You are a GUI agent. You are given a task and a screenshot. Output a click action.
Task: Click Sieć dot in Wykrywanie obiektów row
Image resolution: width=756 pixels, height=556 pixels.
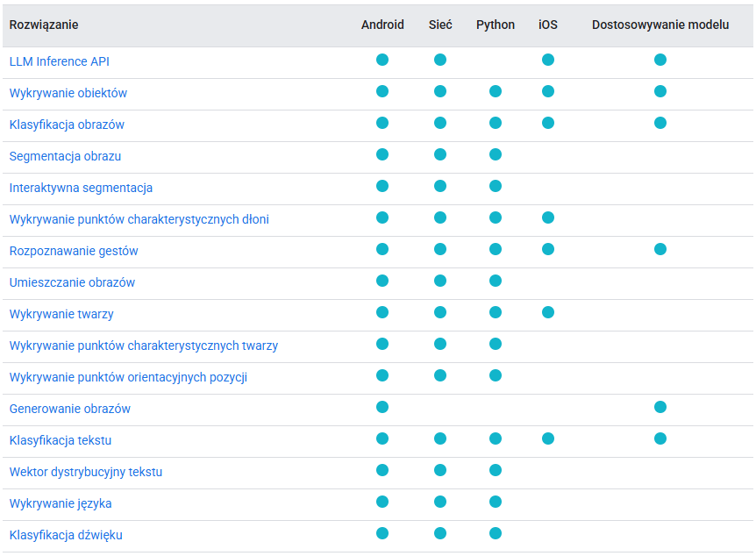pyautogui.click(x=440, y=91)
